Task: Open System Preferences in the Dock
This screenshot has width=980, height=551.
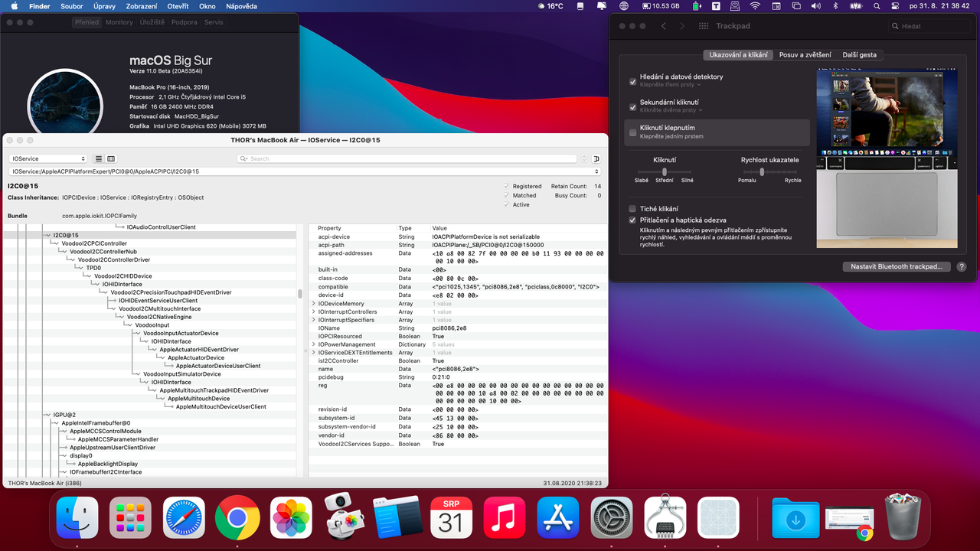Action: pyautogui.click(x=612, y=517)
